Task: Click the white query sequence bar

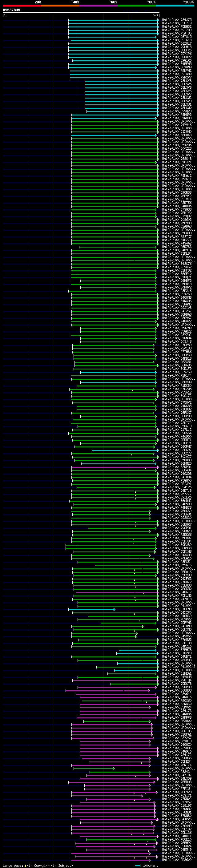Action: click(81, 12)
